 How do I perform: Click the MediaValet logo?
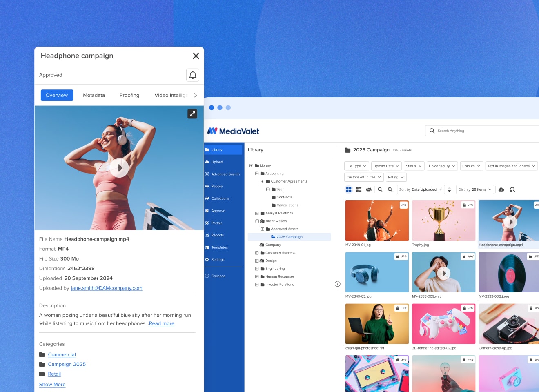(233, 131)
